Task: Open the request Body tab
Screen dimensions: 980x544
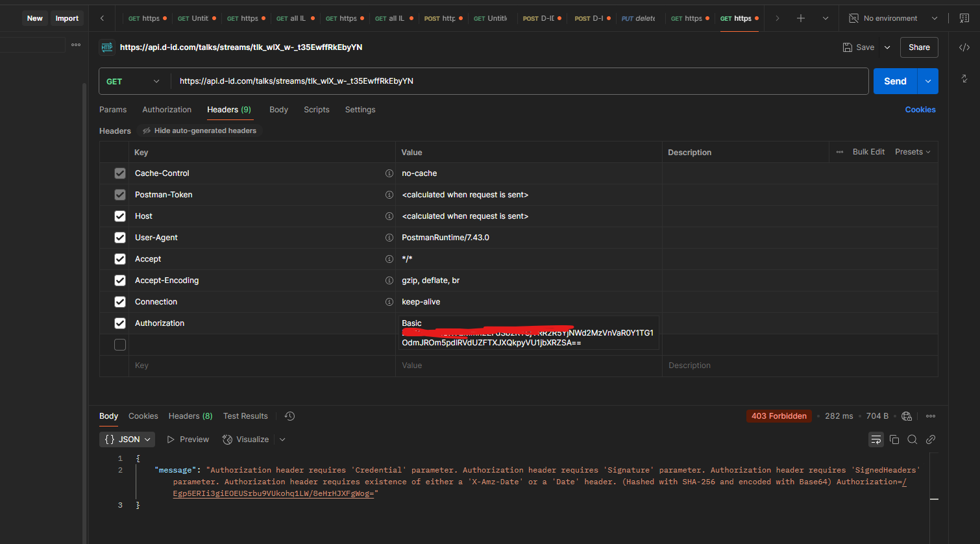Action: pyautogui.click(x=278, y=110)
